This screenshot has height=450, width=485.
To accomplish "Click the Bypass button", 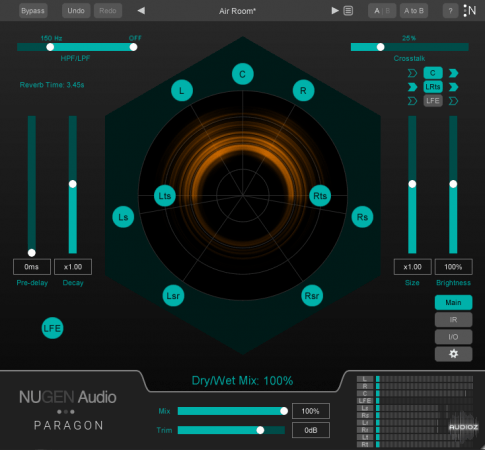I will pos(33,11).
